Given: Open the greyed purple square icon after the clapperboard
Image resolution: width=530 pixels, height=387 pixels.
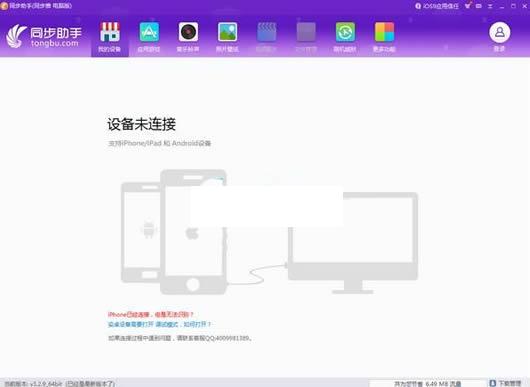Looking at the screenshot, I should (x=306, y=32).
